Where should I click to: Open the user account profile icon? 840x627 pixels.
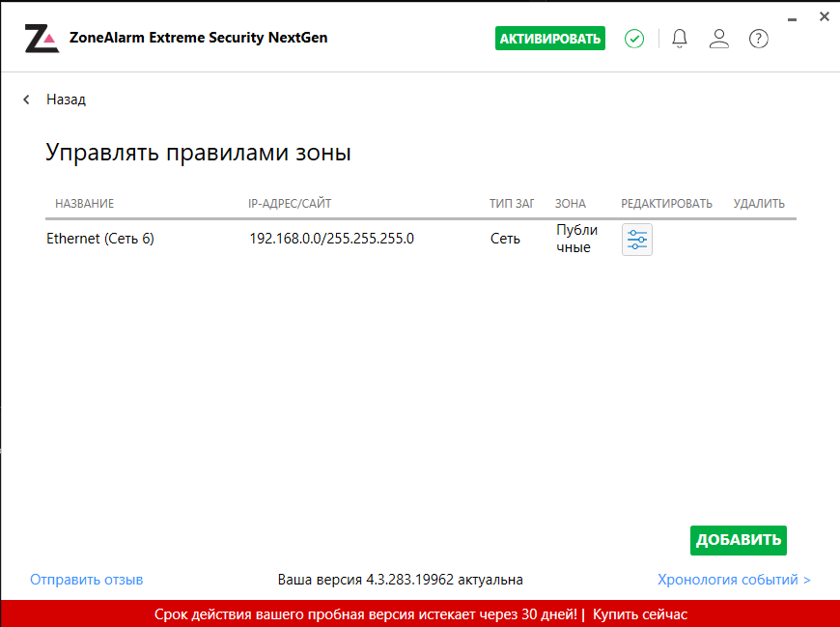click(719, 39)
